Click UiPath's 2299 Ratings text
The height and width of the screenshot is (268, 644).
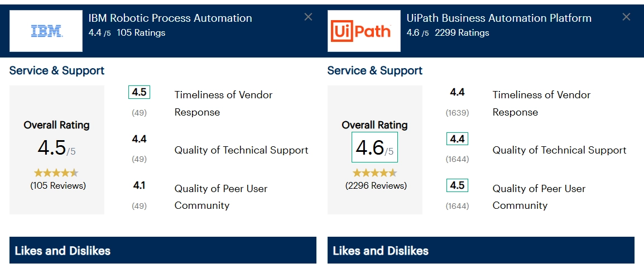pos(462,33)
